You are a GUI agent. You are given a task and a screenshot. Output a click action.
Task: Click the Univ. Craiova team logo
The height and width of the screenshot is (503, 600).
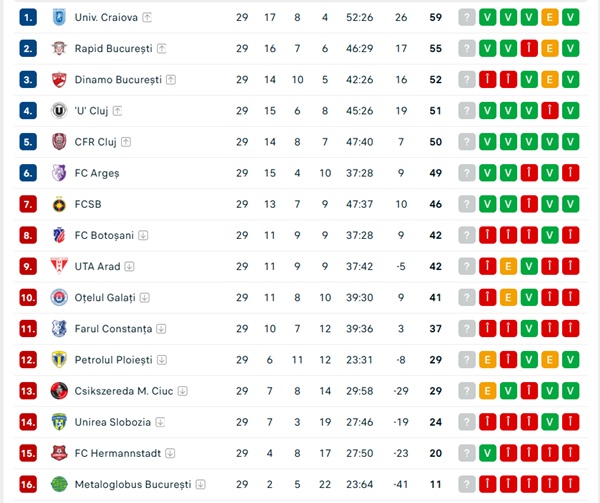pos(58,17)
